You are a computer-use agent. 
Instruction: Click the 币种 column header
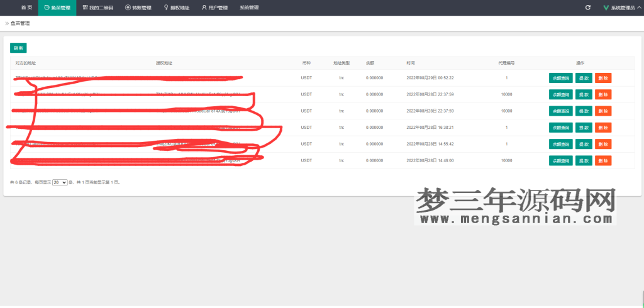pyautogui.click(x=306, y=63)
